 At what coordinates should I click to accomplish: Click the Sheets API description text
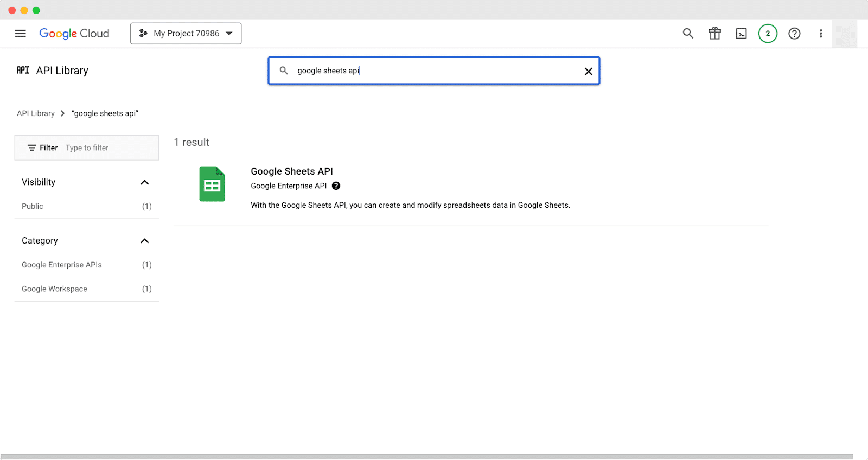(x=411, y=205)
